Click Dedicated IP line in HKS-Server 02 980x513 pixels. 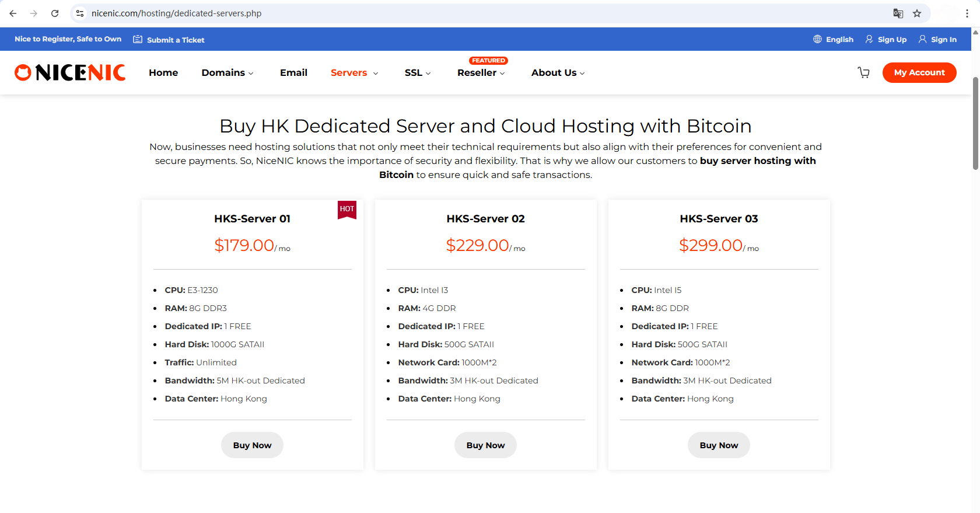tap(441, 326)
